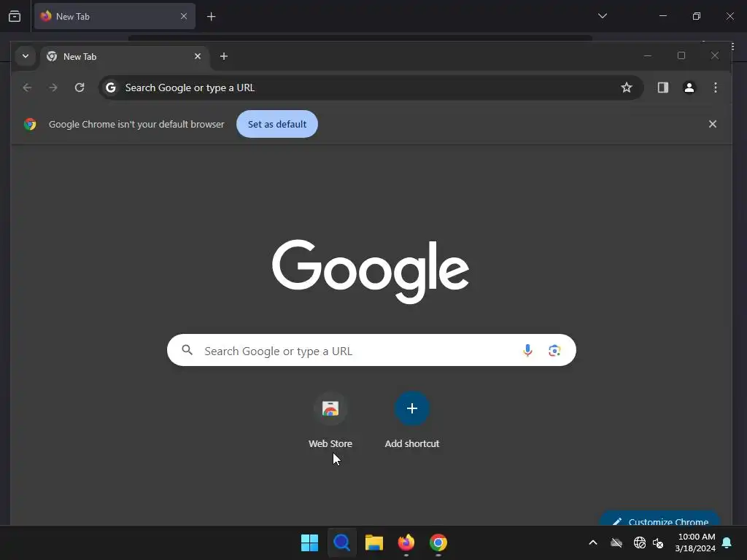Open Firefox View icon in Firefox window
747x560 pixels.
click(15, 17)
